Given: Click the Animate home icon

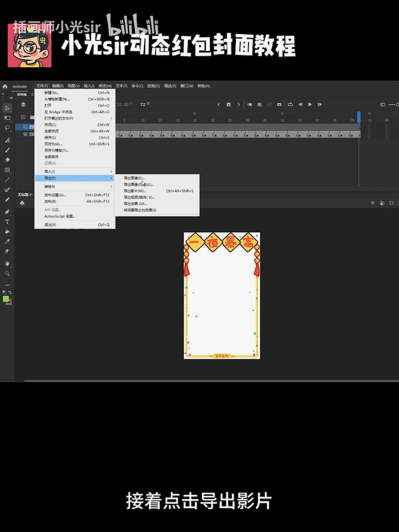Looking at the screenshot, I should pyautogui.click(x=5, y=86).
